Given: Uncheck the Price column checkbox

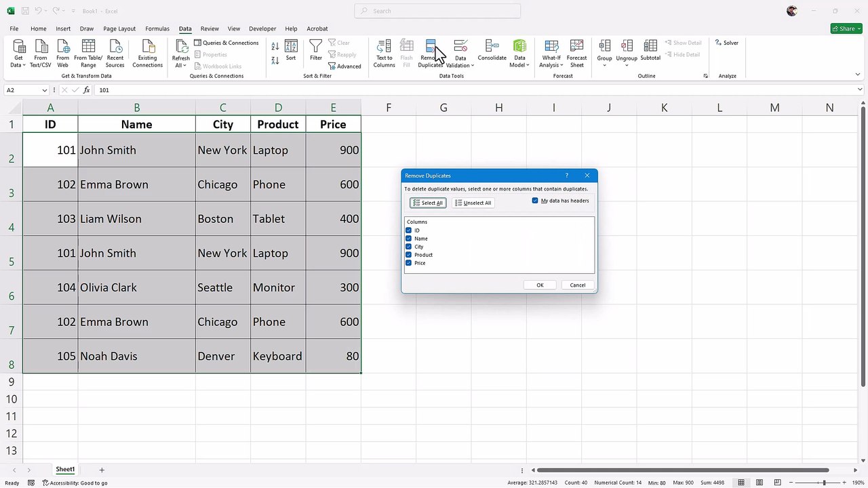Looking at the screenshot, I should pyautogui.click(x=408, y=263).
